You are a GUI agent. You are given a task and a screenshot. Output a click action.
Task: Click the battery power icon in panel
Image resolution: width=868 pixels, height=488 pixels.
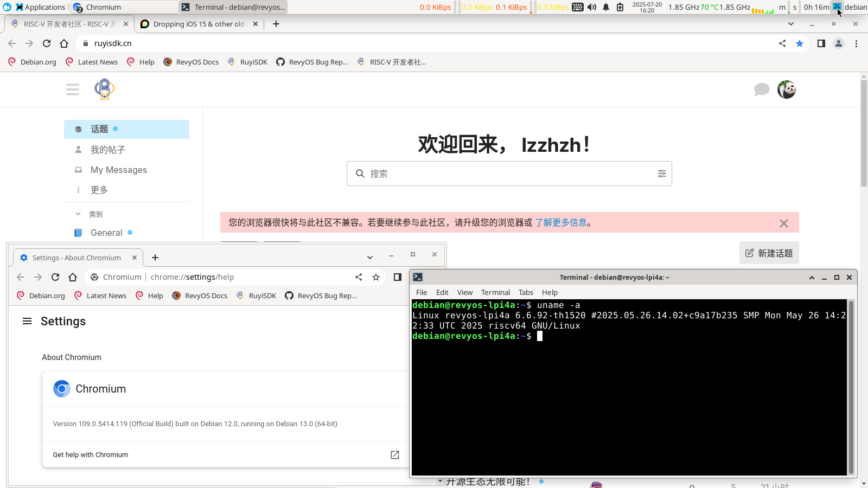point(620,7)
